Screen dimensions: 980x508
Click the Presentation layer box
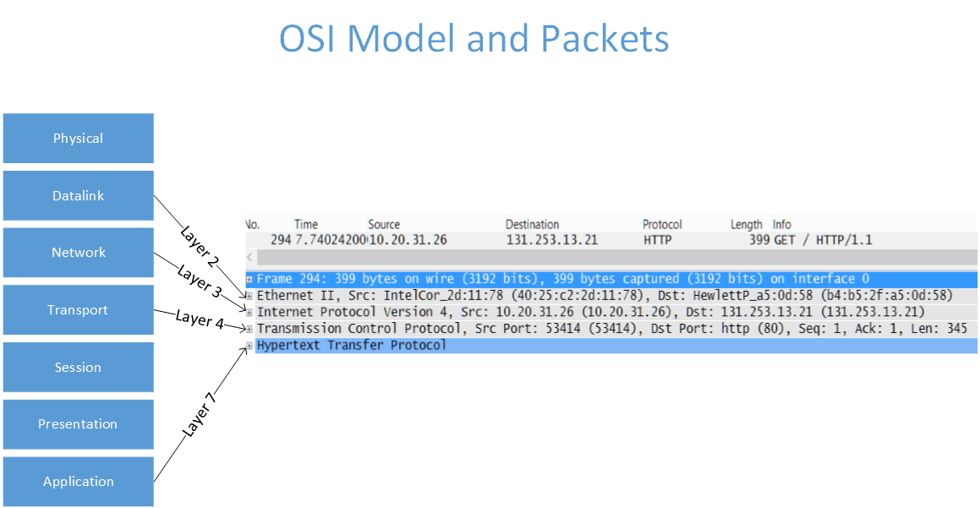78,423
